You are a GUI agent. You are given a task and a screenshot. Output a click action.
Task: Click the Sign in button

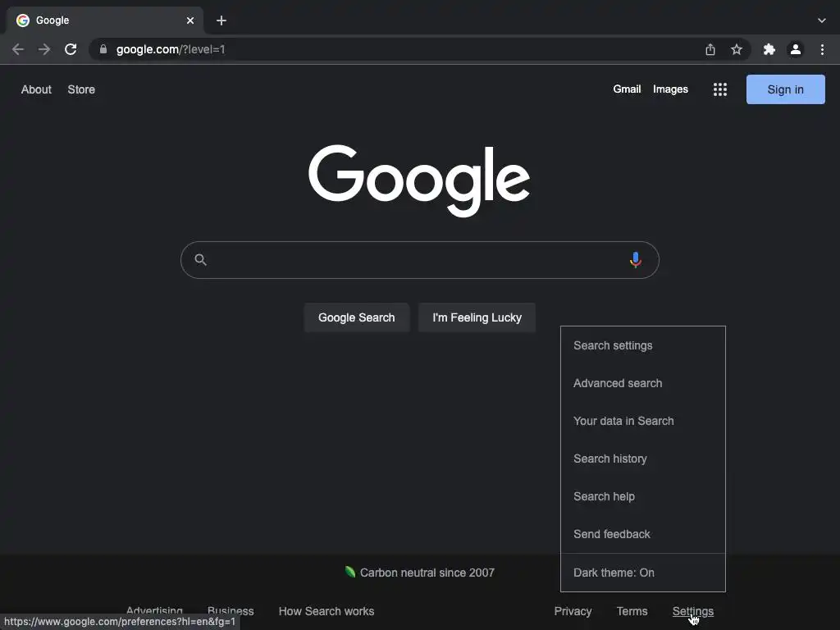[785, 89]
